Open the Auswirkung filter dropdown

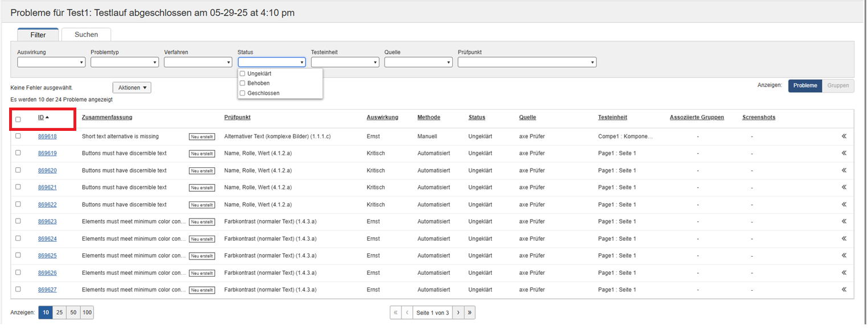51,63
